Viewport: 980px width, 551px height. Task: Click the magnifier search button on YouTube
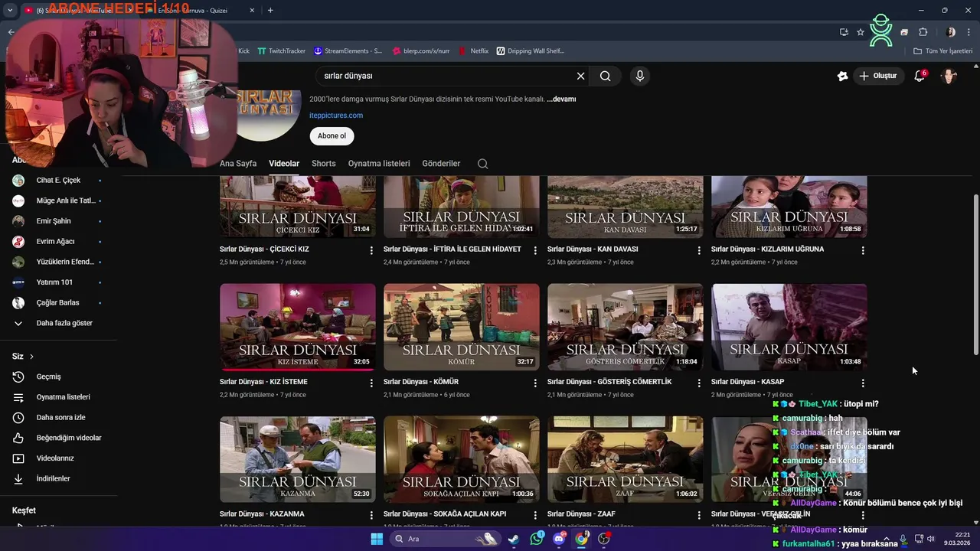point(606,76)
